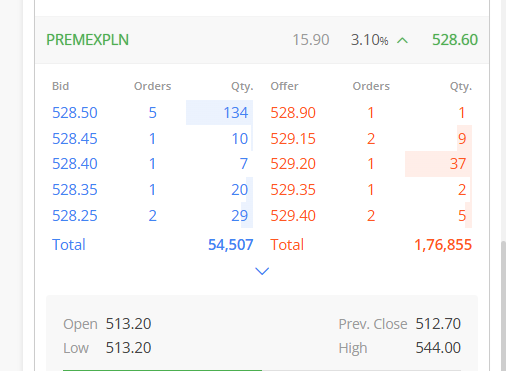Image resolution: width=506 pixels, height=371 pixels.
Task: Select bid price 528.45
Action: (x=75, y=139)
